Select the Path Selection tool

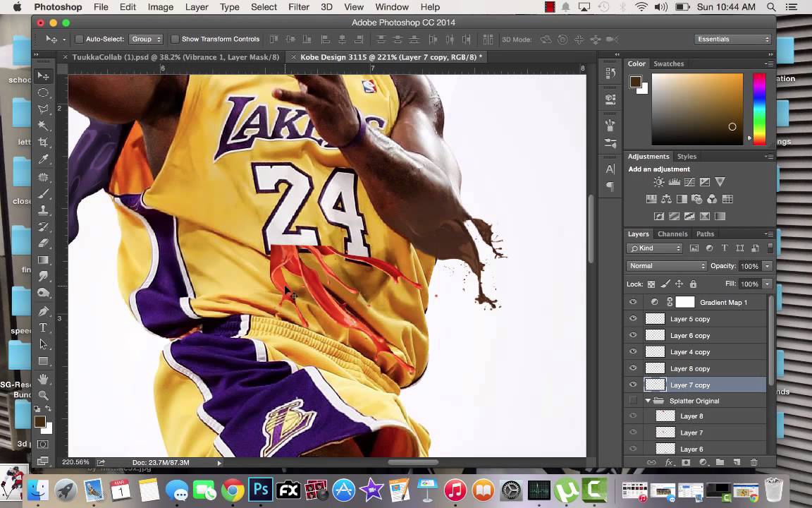pyautogui.click(x=44, y=344)
